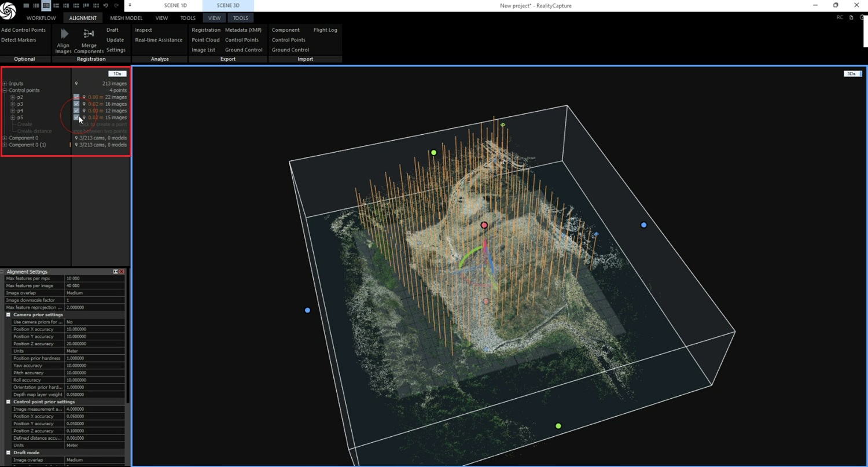The image size is (868, 467).
Task: Expand the Inputs tree node
Action: pos(5,84)
